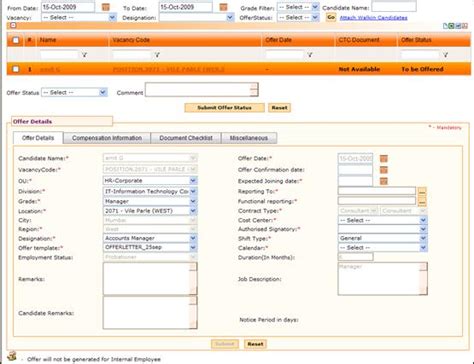The image size is (474, 364).
Task: Click the Submit button below the form
Action: tap(225, 344)
